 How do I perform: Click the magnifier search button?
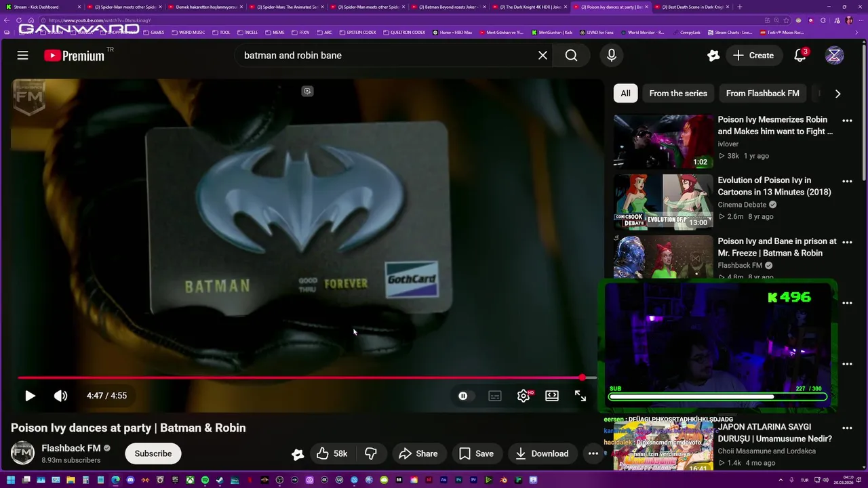point(572,56)
